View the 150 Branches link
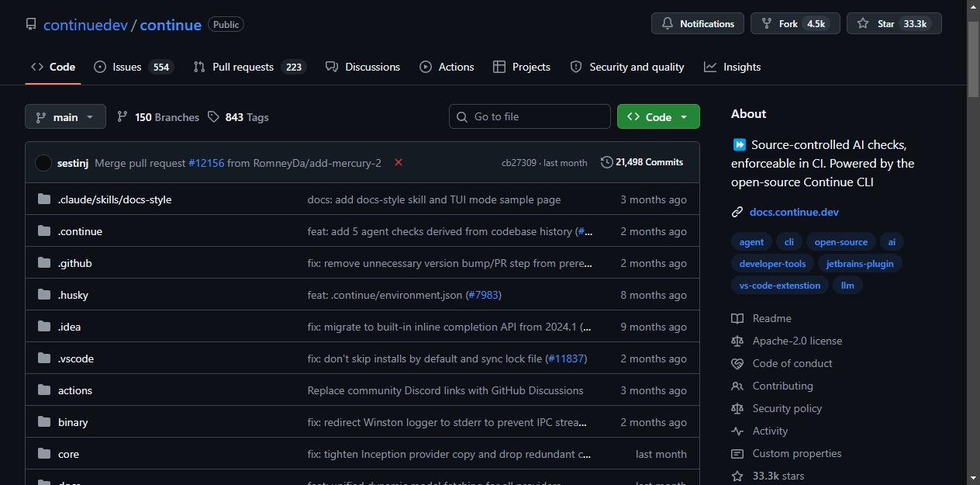 click(x=158, y=117)
